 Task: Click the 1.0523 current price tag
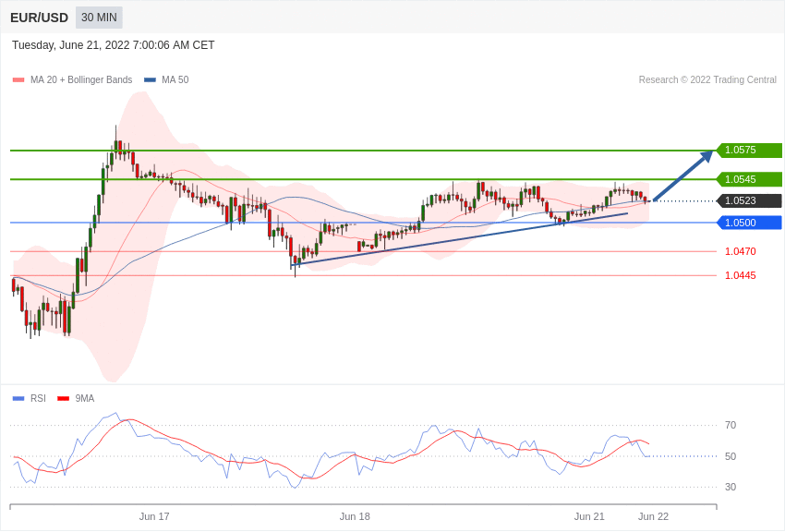tap(750, 200)
